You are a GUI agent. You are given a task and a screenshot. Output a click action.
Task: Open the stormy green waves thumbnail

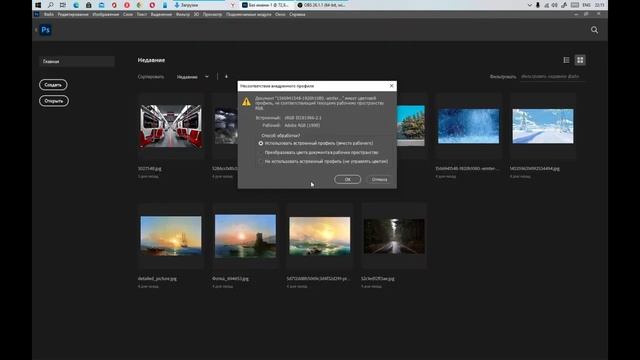(x=320, y=236)
